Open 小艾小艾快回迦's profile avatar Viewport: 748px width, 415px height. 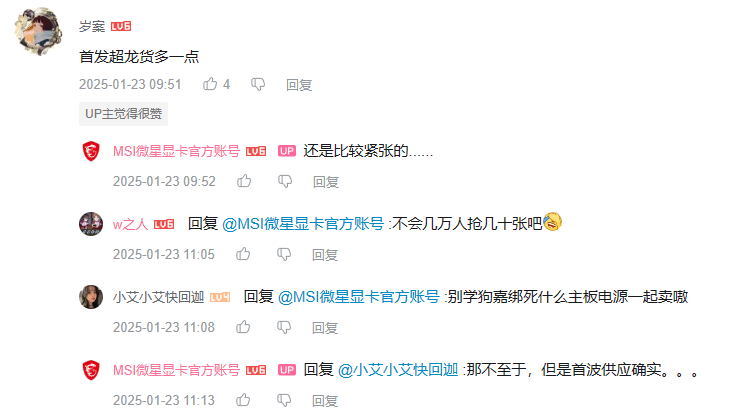coord(91,297)
